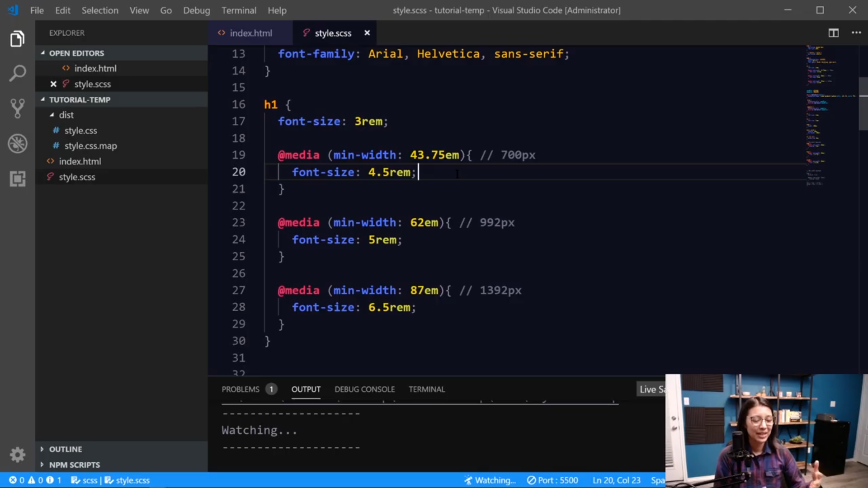Image resolution: width=868 pixels, height=488 pixels.
Task: Switch to the index.html tab
Action: tap(251, 33)
